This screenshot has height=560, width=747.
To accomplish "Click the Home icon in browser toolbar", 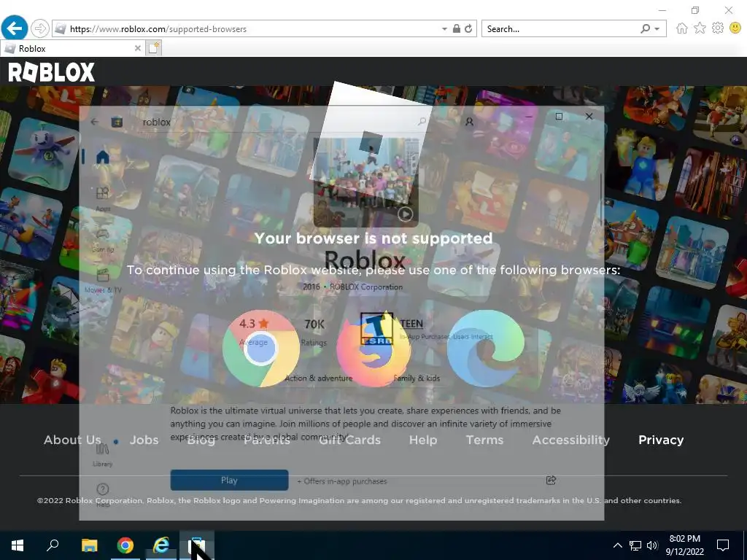I will (682, 28).
